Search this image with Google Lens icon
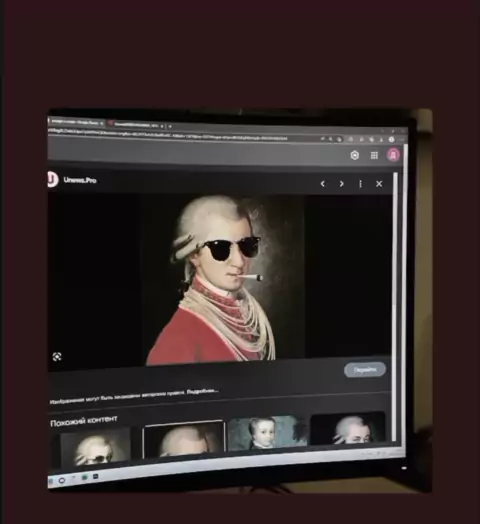This screenshot has width=480, height=524. [57, 357]
